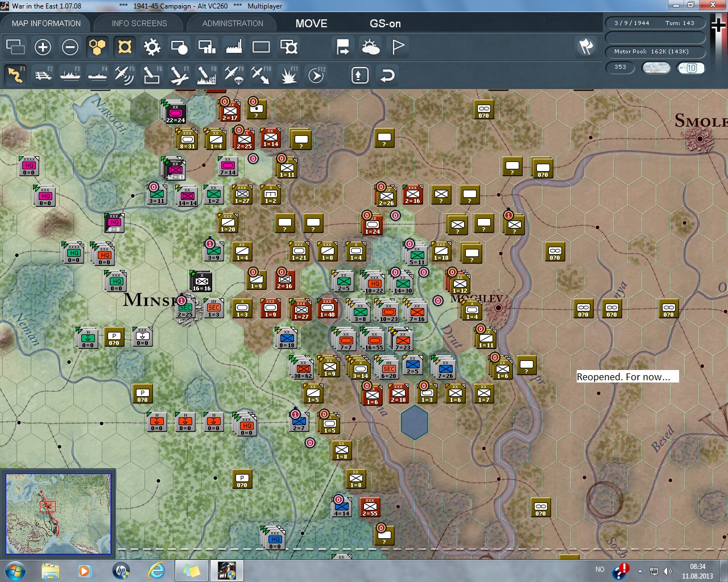Click the minimap overview thumbnail
728x582 pixels.
tap(58, 513)
